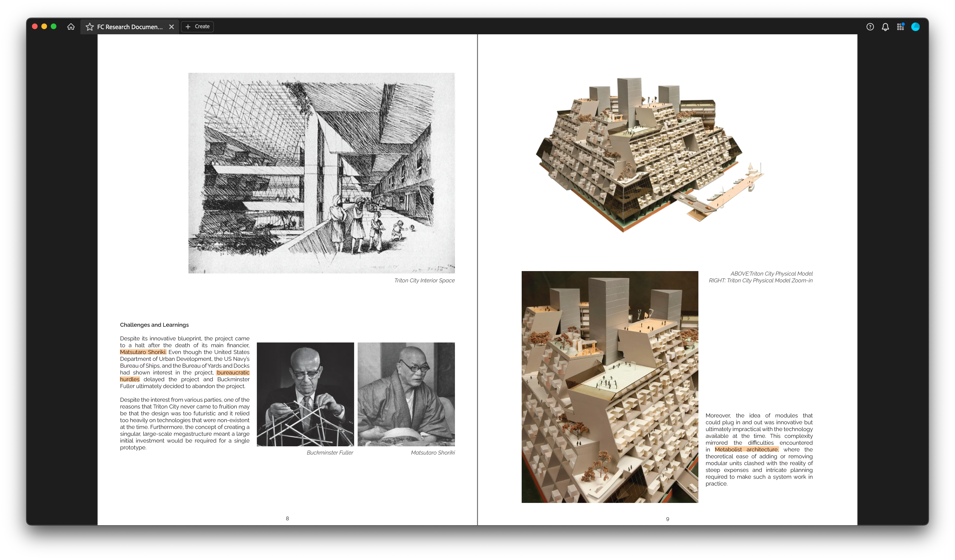Click the Triton City interior sketch image
The height and width of the screenshot is (560, 955).
(x=321, y=173)
